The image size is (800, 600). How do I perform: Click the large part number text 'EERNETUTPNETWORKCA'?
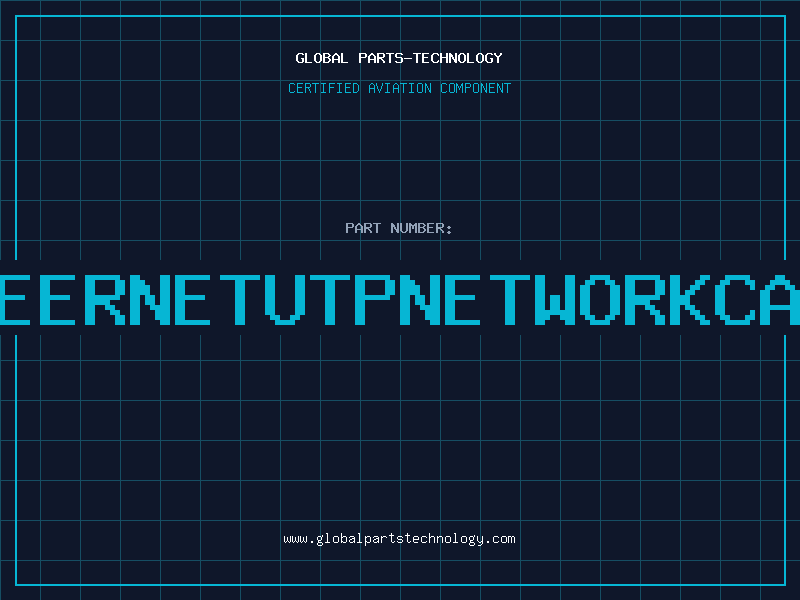pyautogui.click(x=400, y=300)
